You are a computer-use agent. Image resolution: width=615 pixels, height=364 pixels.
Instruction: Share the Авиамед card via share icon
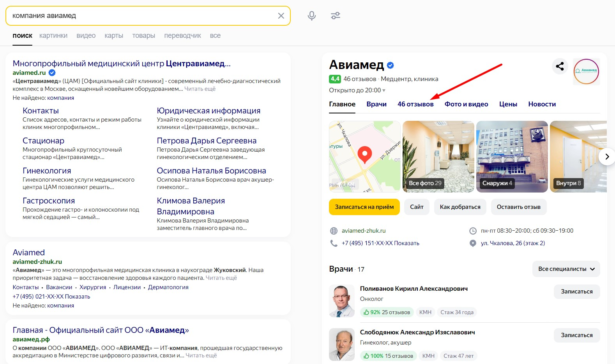[x=560, y=66]
